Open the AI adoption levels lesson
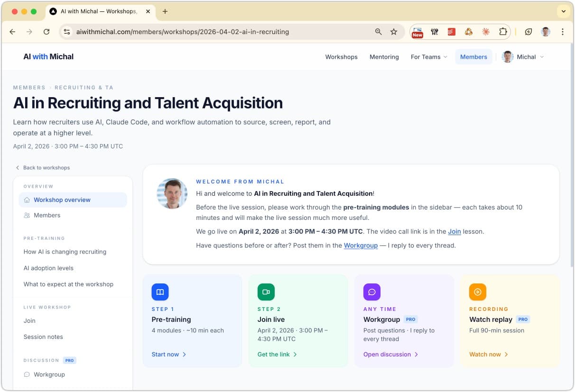 48,268
